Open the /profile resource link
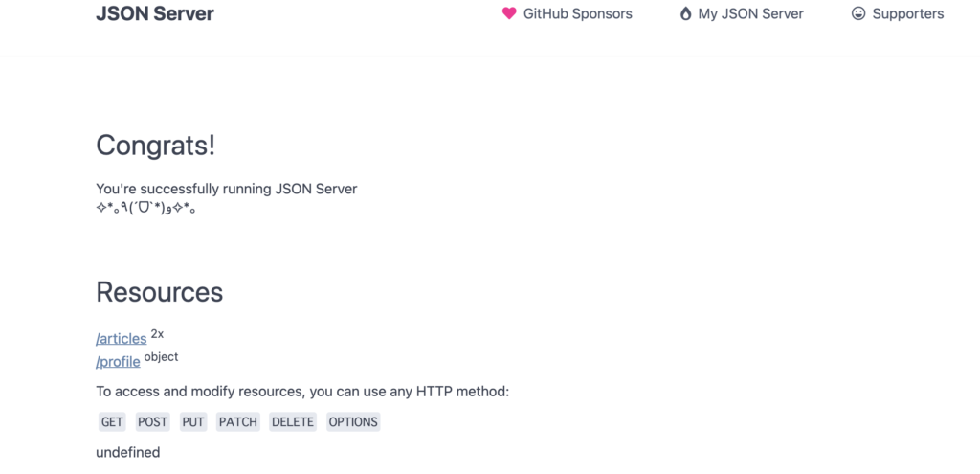Image resolution: width=980 pixels, height=474 pixels. (x=118, y=361)
